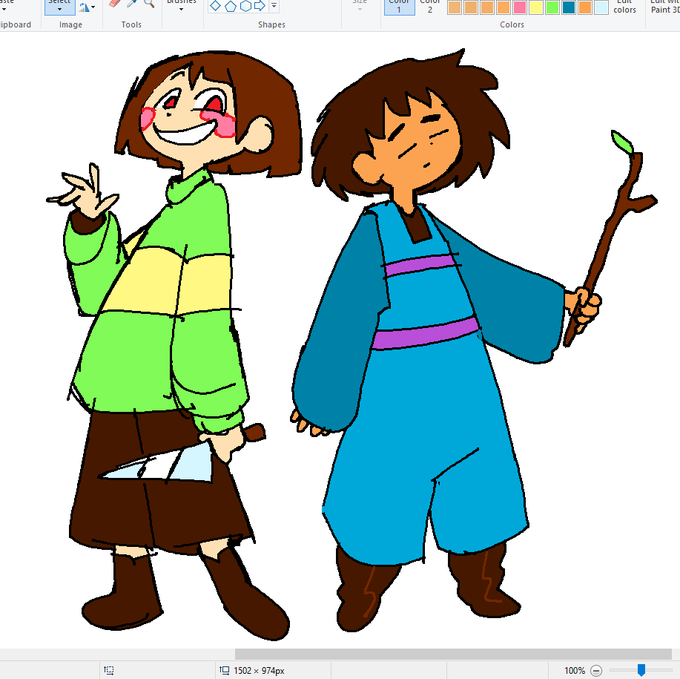
Task: Open Edit colors dialog
Action: pyautogui.click(x=624, y=7)
